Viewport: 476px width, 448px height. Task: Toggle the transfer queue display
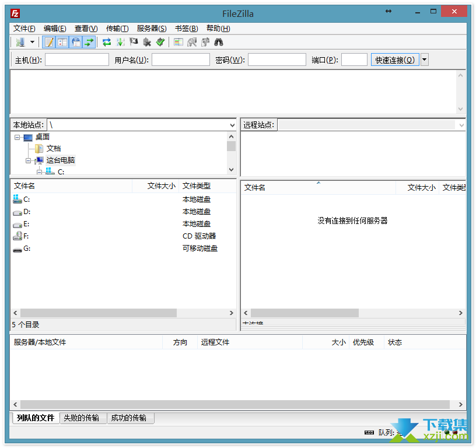tap(89, 42)
